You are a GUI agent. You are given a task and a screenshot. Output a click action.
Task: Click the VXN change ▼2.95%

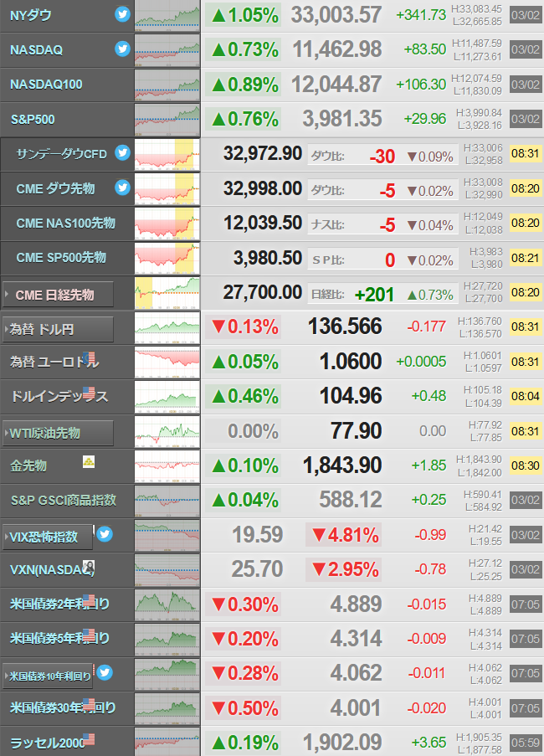[x=345, y=569]
